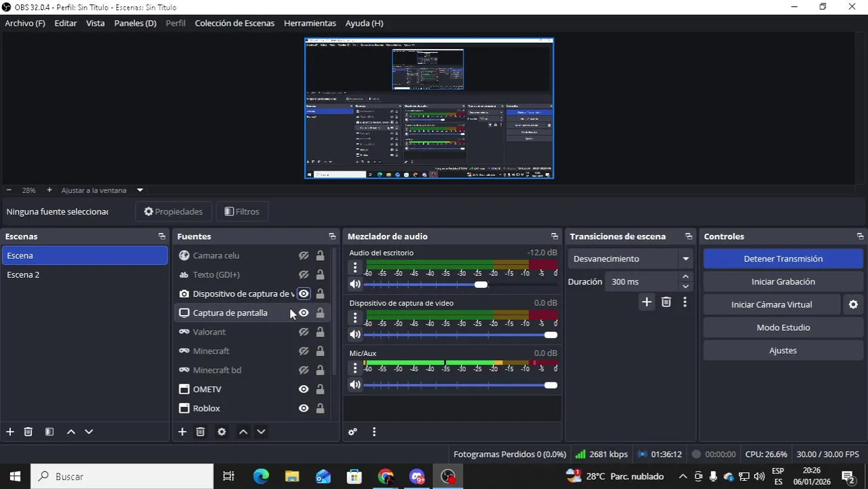Add a new source in Fuentes panel

point(182,432)
